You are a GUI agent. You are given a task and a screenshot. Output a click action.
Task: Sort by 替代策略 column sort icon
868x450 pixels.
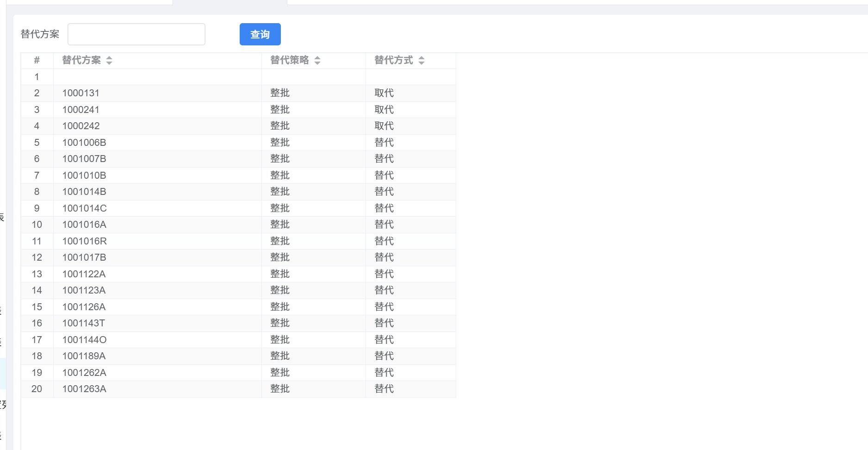pos(317,61)
